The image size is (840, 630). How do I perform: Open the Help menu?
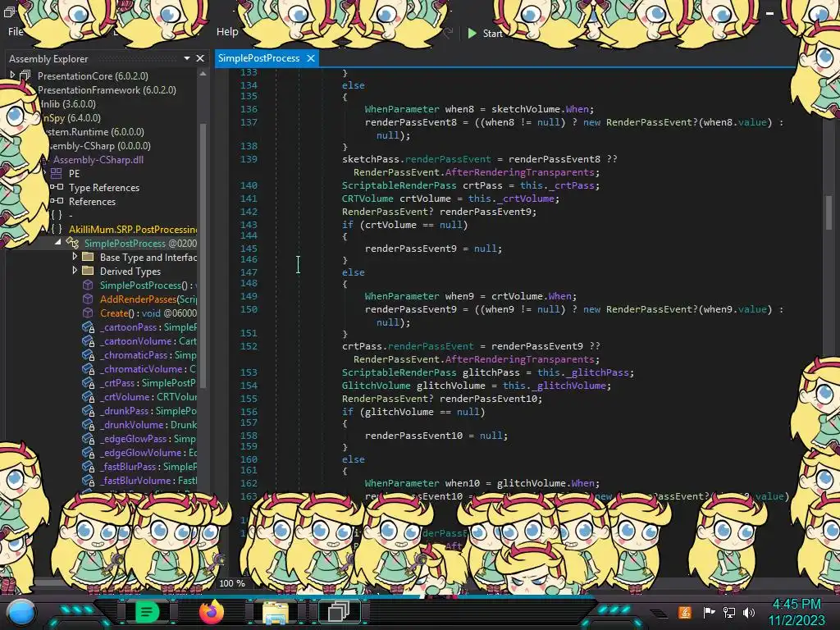click(227, 32)
